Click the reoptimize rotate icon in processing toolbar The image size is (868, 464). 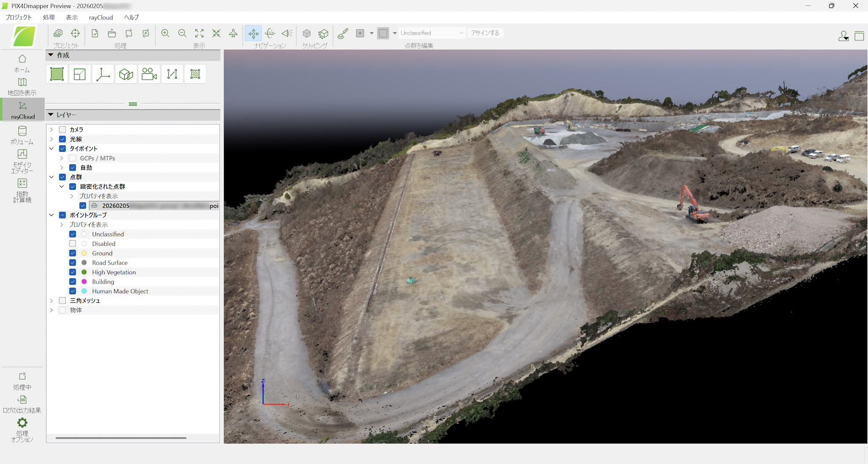(129, 33)
